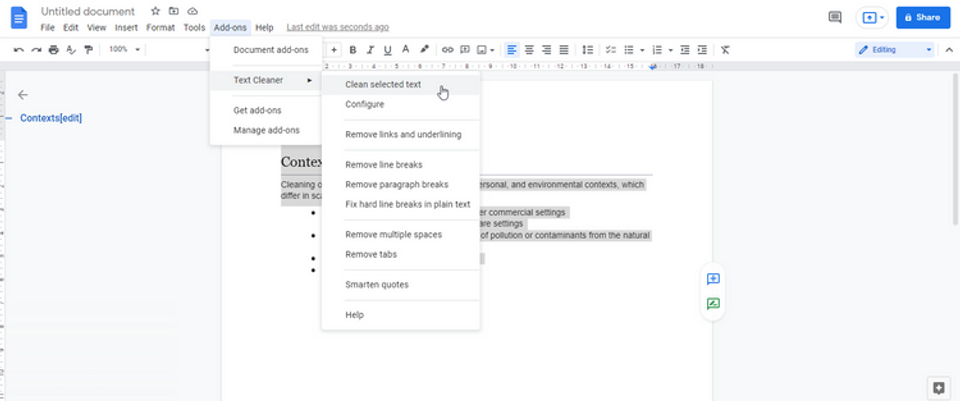The image size is (960, 401).
Task: Run spelling and grammar check
Action: (x=71, y=50)
